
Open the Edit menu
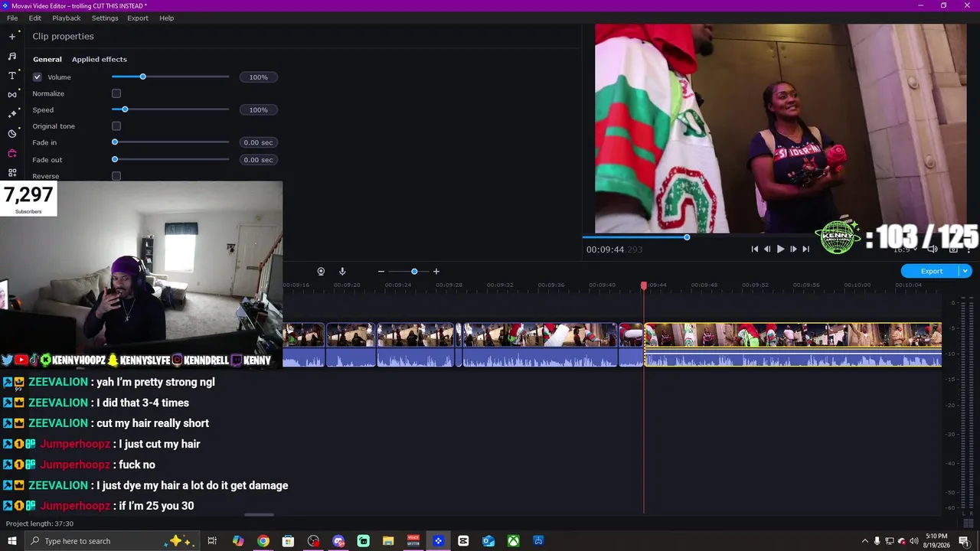tap(35, 18)
